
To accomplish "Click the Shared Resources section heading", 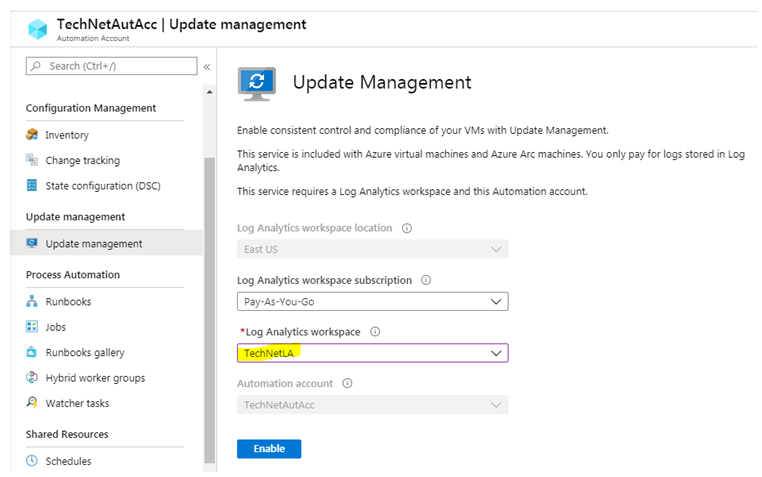I will pos(67,434).
